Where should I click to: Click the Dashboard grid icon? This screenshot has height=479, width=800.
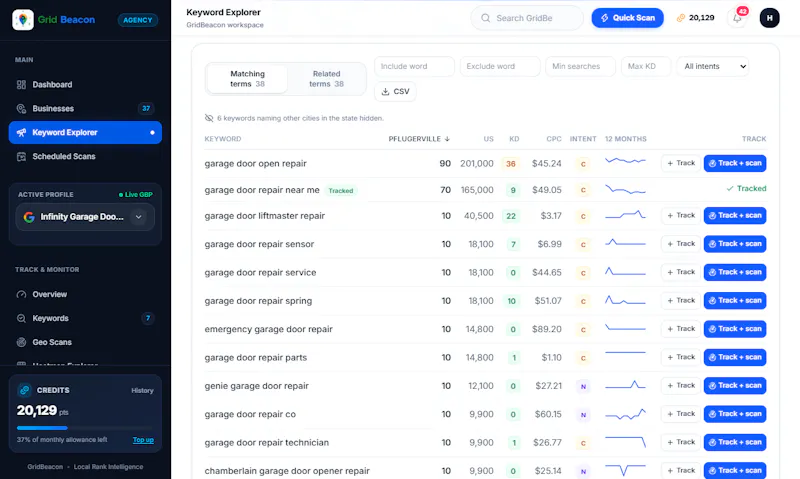click(x=21, y=85)
